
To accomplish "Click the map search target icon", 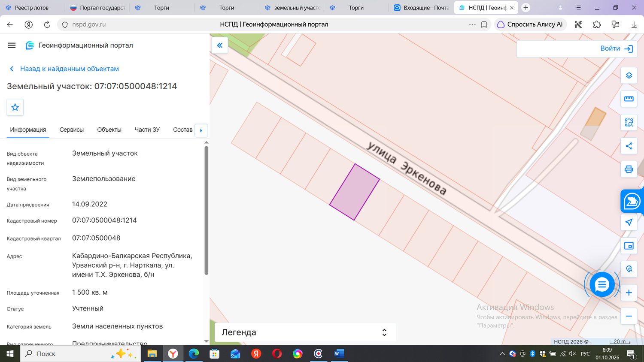I will [629, 269].
